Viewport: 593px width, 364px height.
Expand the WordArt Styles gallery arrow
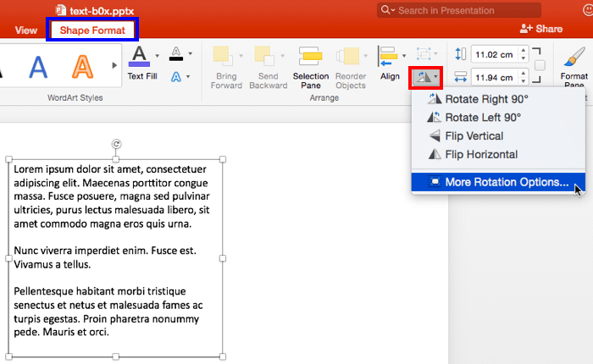tap(114, 65)
